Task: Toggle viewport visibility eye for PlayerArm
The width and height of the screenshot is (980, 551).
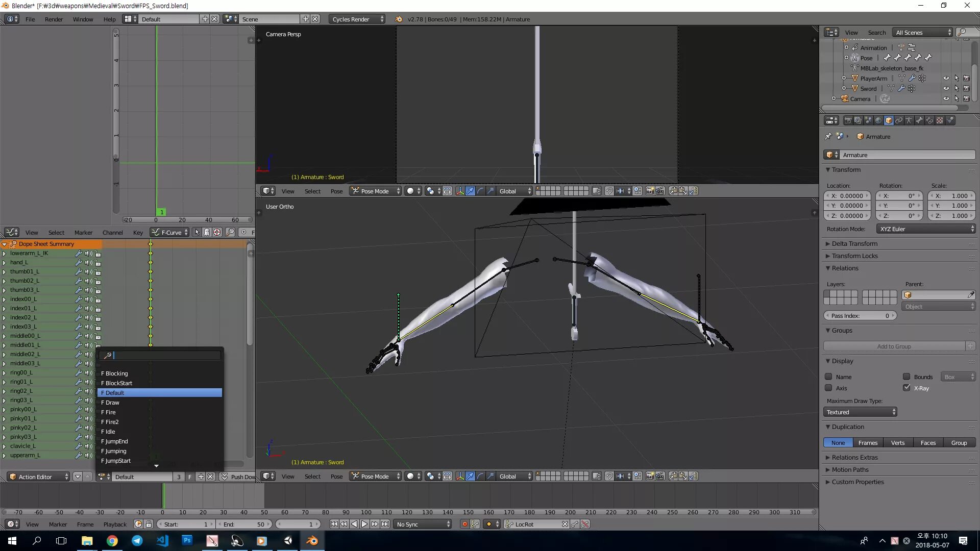Action: (946, 78)
